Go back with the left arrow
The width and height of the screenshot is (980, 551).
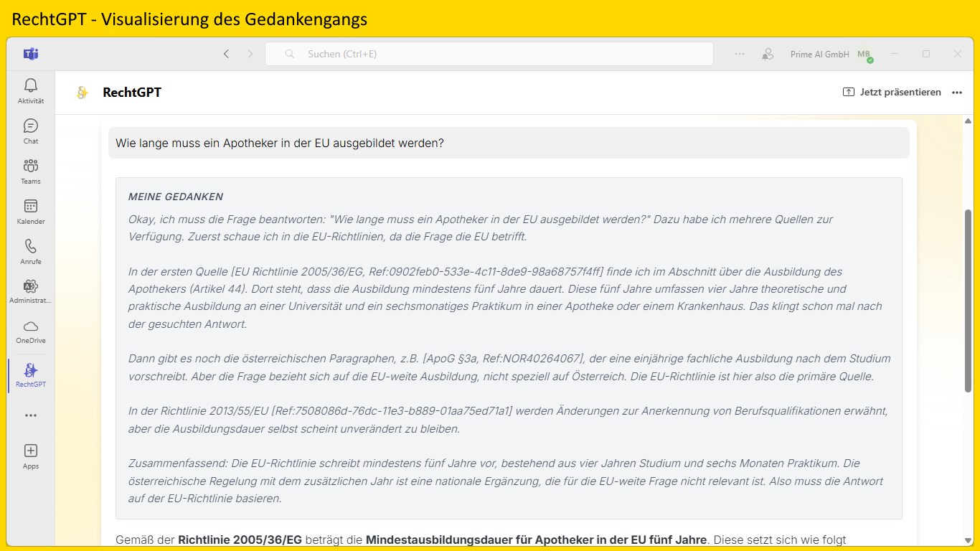click(x=226, y=54)
